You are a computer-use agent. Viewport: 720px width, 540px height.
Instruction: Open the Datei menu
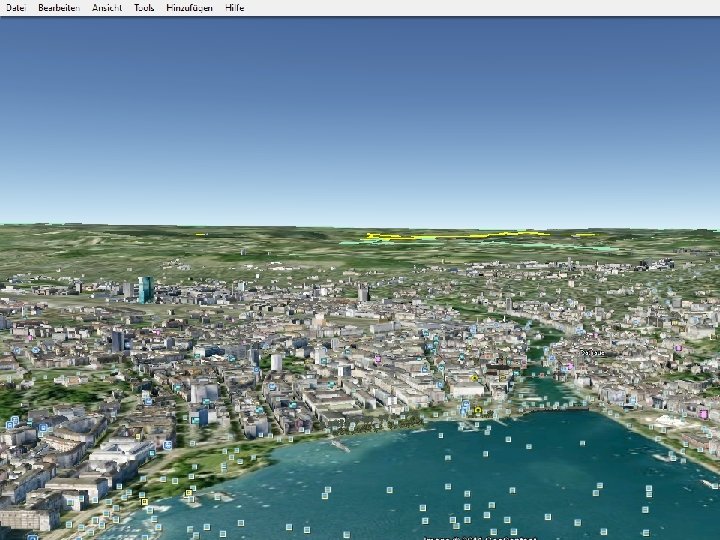(16, 8)
